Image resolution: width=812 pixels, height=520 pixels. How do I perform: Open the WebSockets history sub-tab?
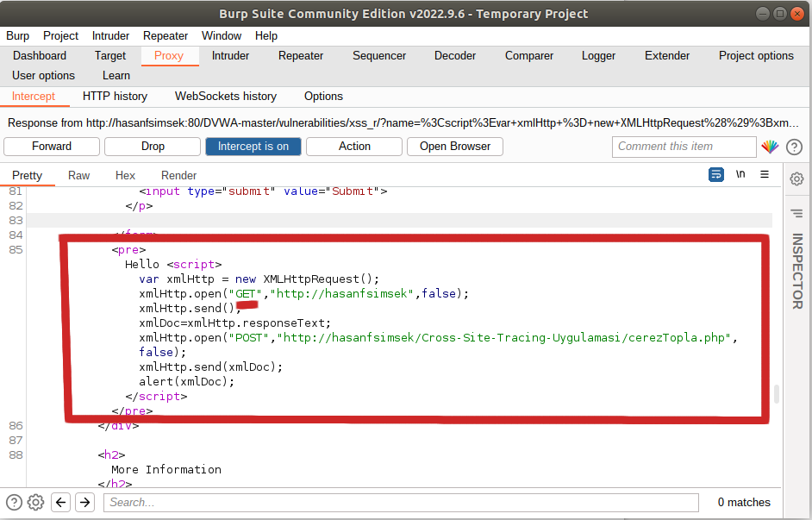pyautogui.click(x=226, y=97)
